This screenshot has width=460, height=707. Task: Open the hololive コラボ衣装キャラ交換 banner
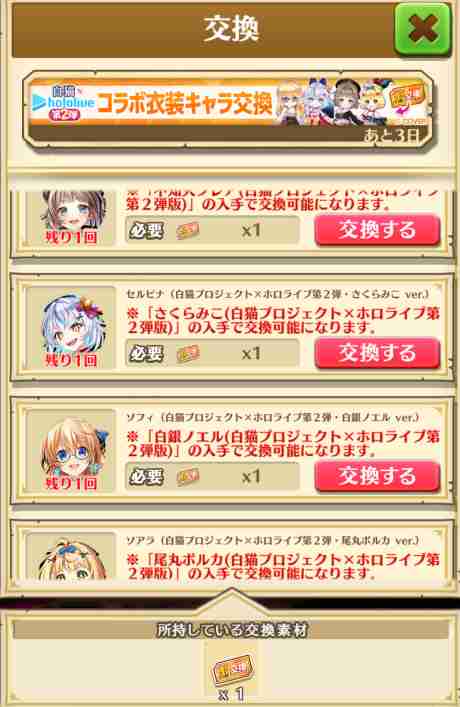(x=229, y=110)
